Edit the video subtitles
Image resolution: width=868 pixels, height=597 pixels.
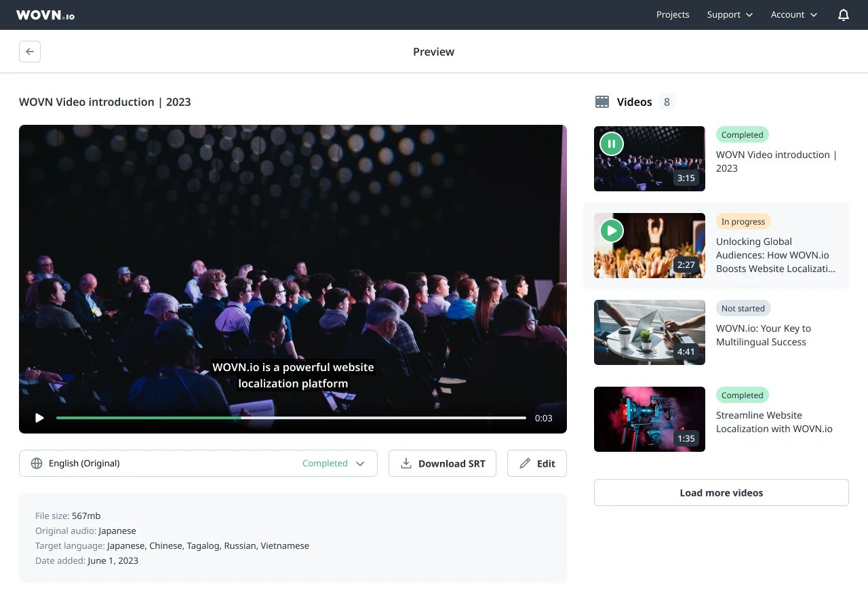[x=537, y=463]
